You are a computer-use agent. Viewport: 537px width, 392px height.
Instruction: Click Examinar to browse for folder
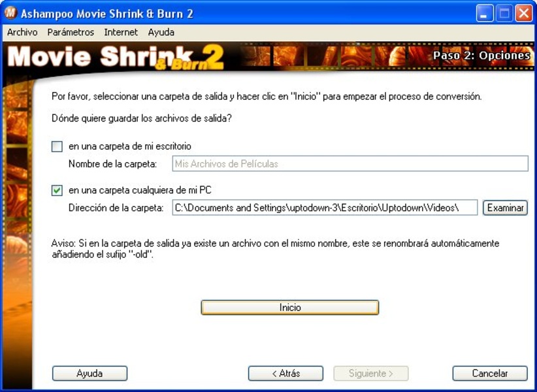(x=505, y=208)
